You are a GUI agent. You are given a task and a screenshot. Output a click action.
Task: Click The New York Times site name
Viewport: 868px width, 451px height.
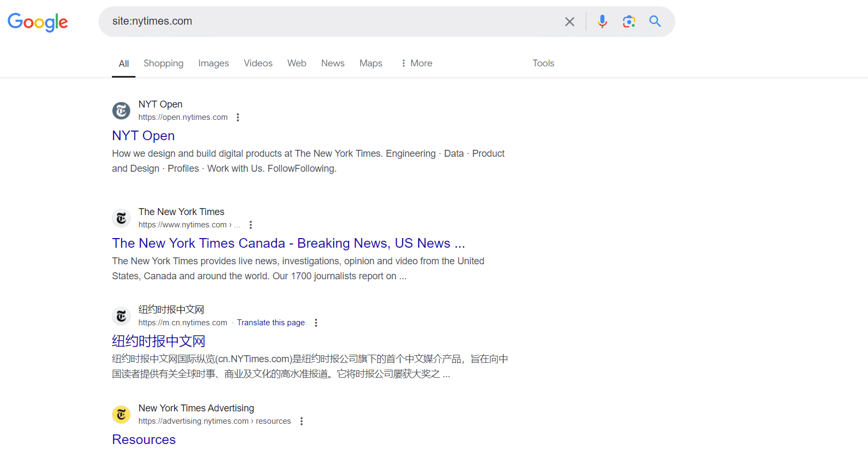(x=181, y=212)
